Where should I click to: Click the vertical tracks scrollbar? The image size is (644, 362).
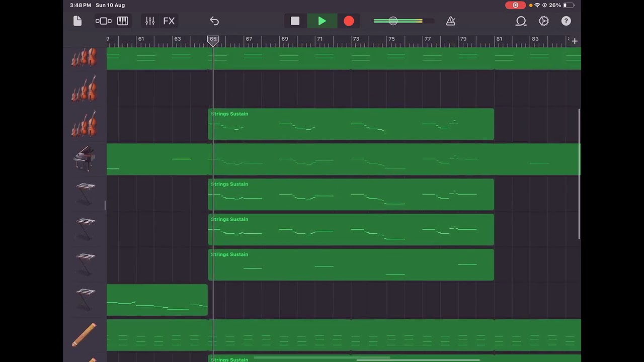pyautogui.click(x=579, y=174)
